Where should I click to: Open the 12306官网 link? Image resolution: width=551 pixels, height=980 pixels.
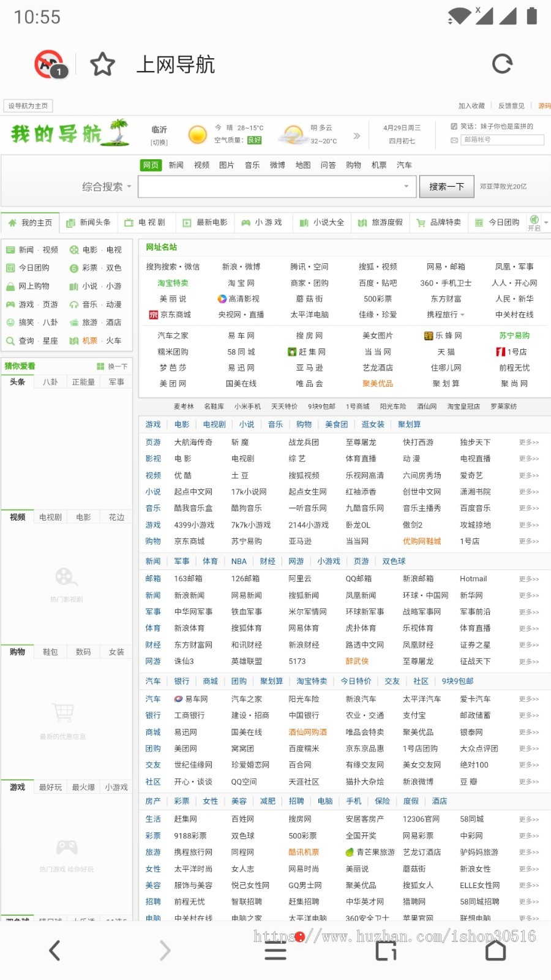tap(421, 819)
